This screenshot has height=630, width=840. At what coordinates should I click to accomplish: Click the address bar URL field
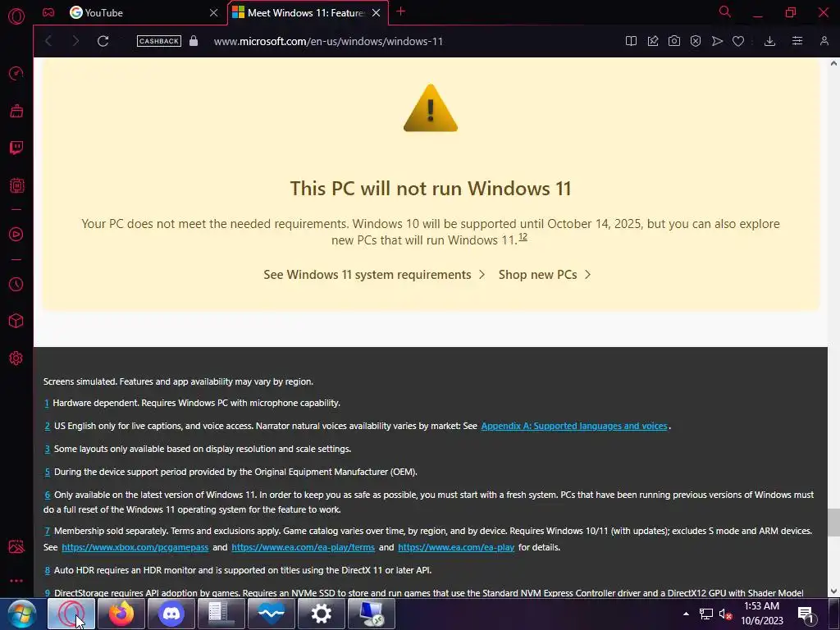tap(328, 41)
